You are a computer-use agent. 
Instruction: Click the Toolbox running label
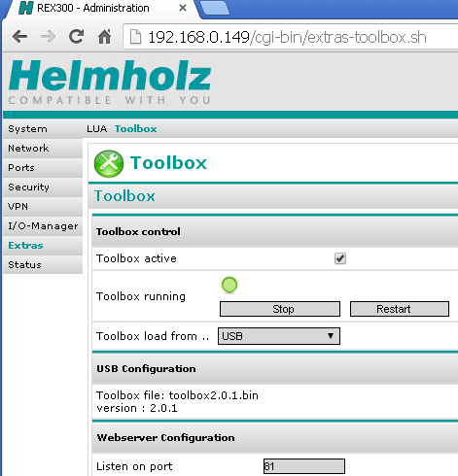point(141,296)
